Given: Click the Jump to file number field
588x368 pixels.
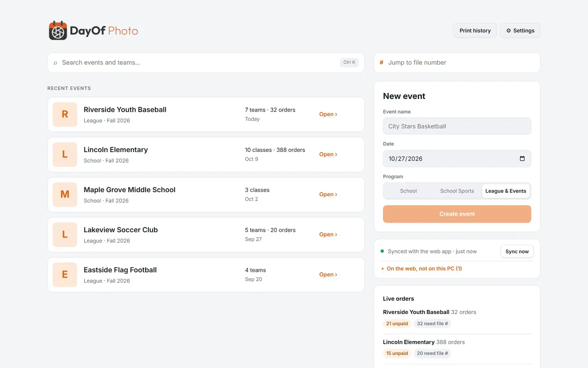Looking at the screenshot, I should (x=457, y=63).
